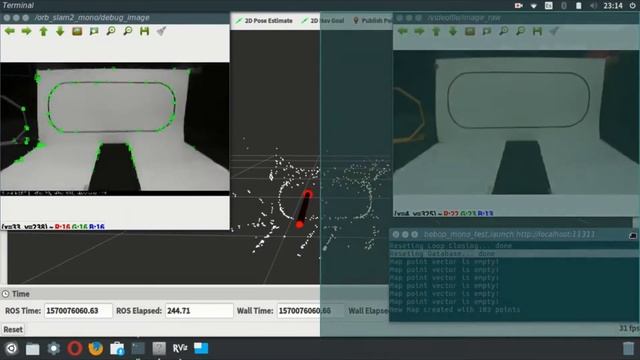
Task: Click the blue window icon in taskbar
Action: [201, 348]
